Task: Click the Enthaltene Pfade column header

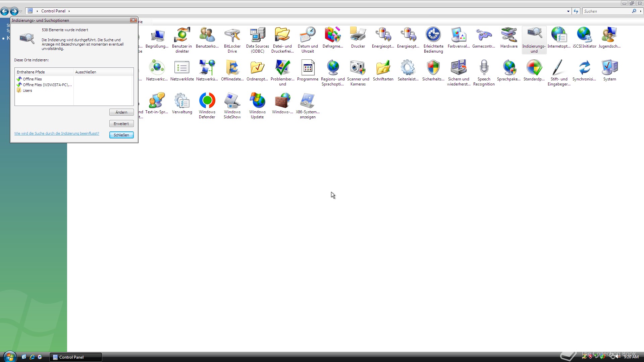Action: tap(44, 72)
